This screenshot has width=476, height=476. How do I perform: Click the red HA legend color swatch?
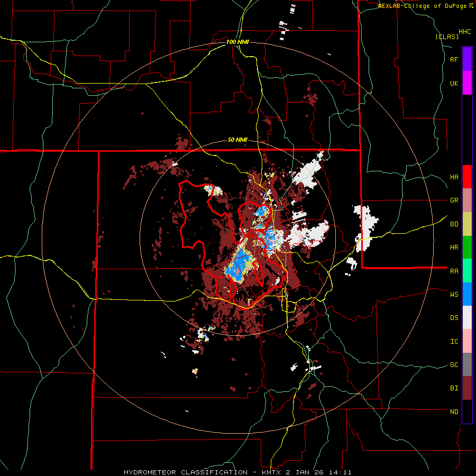point(467,177)
